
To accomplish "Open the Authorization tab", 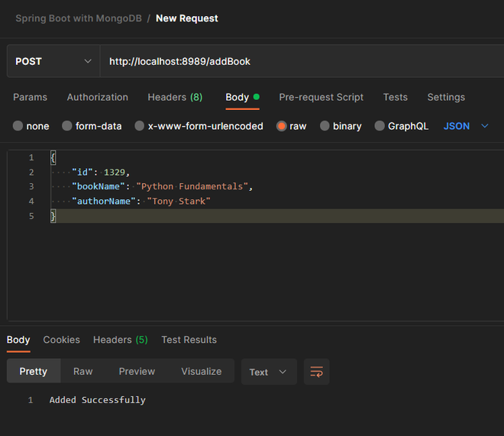I will [x=97, y=97].
